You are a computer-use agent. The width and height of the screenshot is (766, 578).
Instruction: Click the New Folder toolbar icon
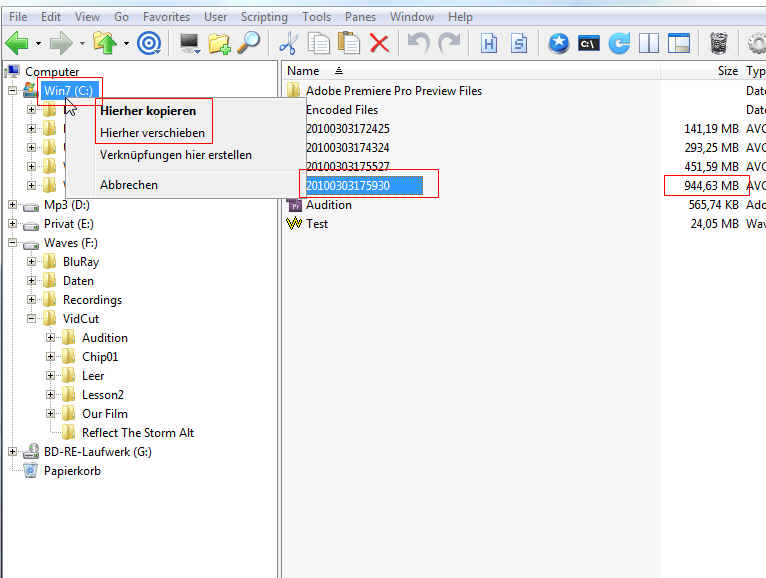[219, 43]
